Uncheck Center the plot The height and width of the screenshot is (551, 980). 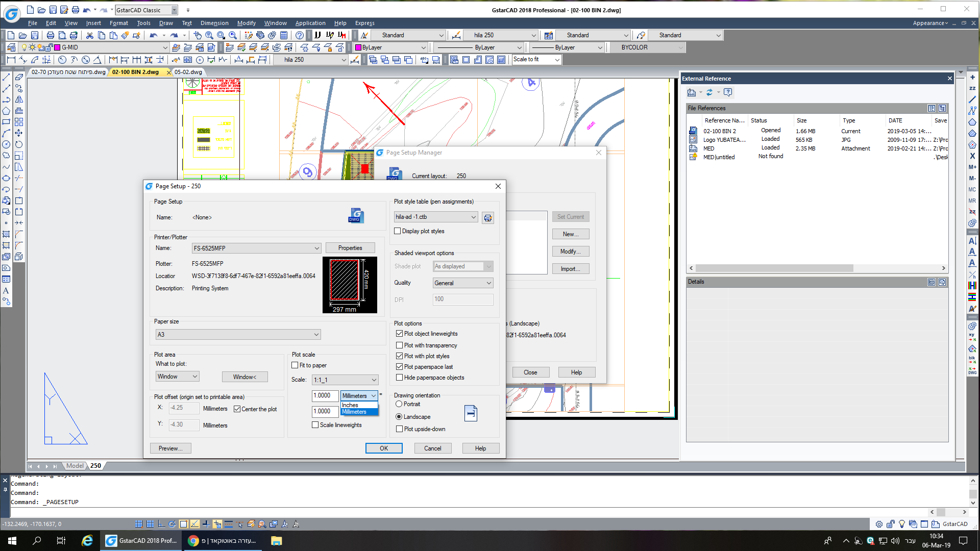click(x=237, y=409)
